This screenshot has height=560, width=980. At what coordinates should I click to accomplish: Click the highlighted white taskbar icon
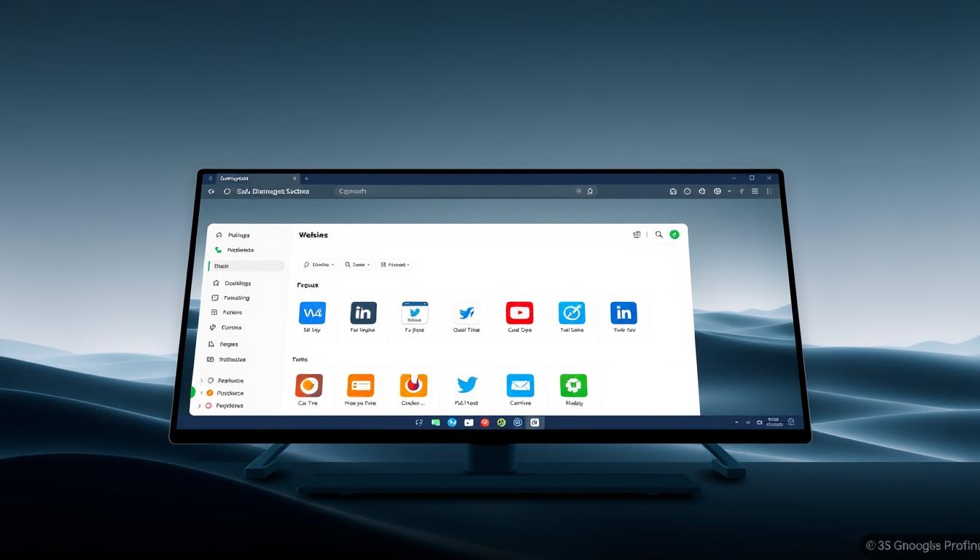[x=534, y=422]
